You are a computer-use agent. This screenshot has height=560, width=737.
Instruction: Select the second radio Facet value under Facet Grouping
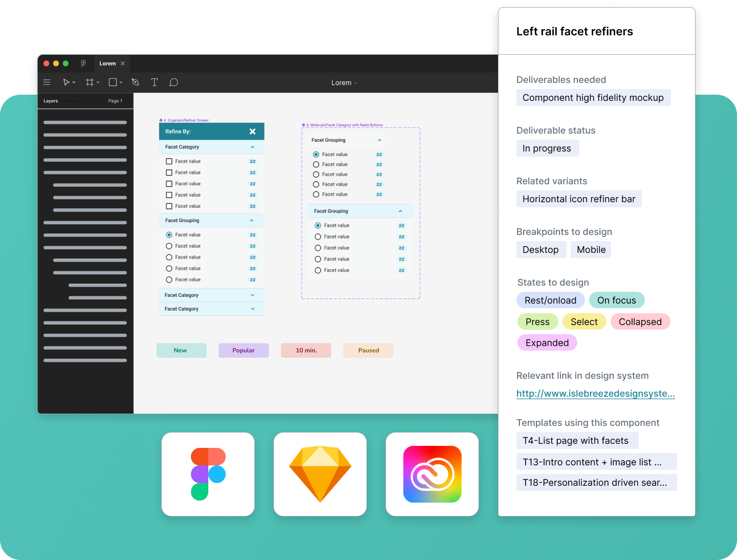click(169, 246)
